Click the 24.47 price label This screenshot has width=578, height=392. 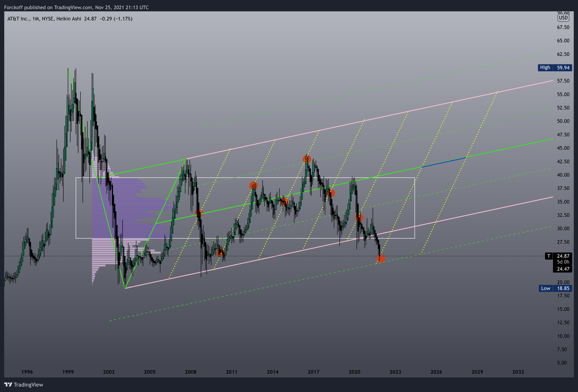pyautogui.click(x=563, y=269)
